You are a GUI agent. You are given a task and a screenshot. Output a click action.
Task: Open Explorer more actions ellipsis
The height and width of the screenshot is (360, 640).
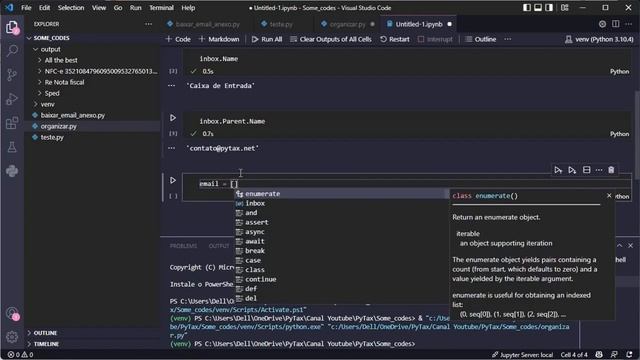(x=149, y=24)
